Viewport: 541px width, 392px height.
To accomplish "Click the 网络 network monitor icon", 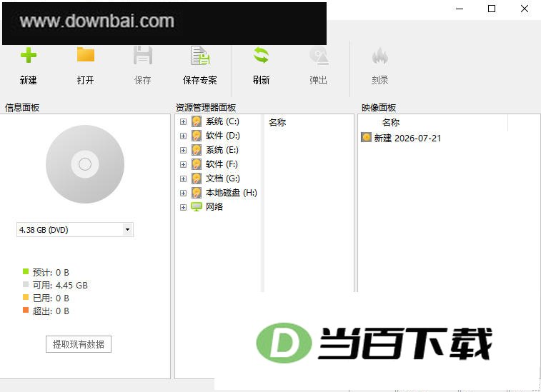I will point(197,207).
